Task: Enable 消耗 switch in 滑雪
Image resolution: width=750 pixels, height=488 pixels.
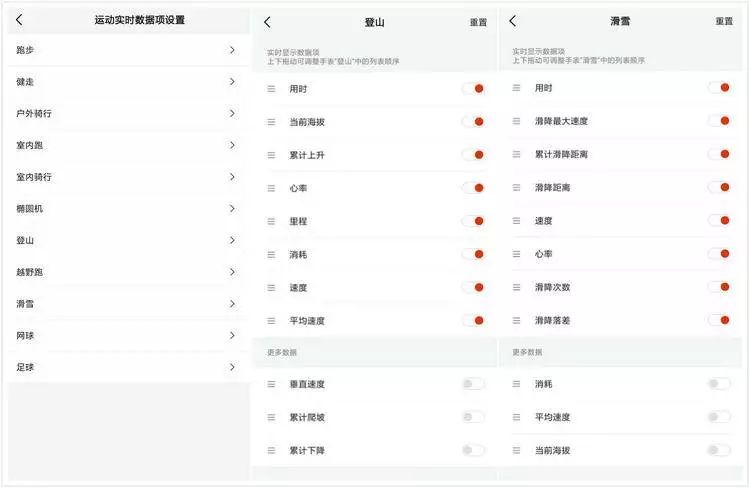Action: 719,383
